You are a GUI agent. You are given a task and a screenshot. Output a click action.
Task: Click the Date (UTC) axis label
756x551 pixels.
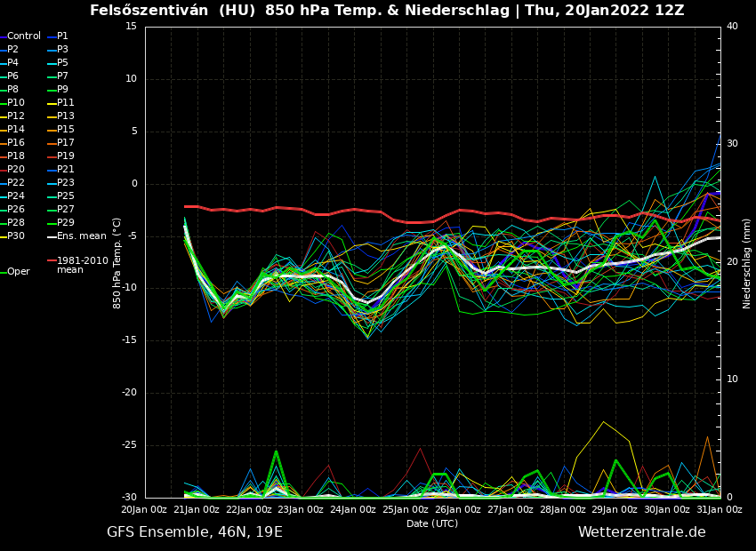click(x=432, y=523)
